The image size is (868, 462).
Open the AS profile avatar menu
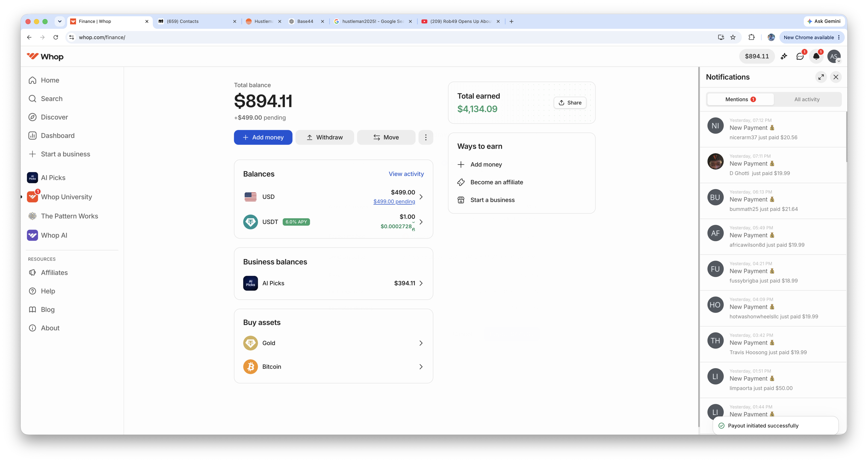834,56
